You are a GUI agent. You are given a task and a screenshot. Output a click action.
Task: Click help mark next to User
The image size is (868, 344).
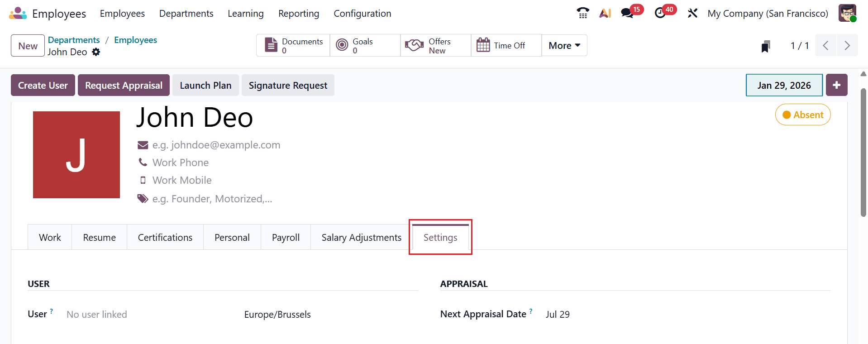tap(52, 311)
